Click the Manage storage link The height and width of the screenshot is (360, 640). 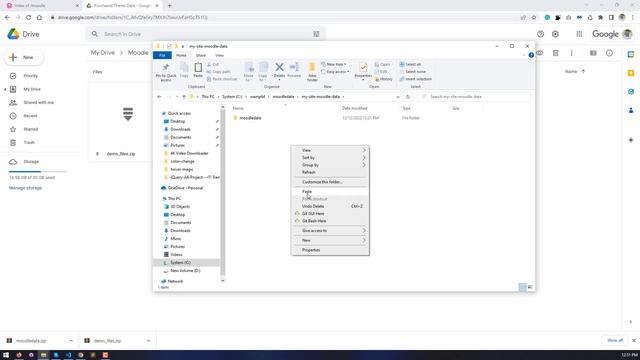tap(25, 188)
